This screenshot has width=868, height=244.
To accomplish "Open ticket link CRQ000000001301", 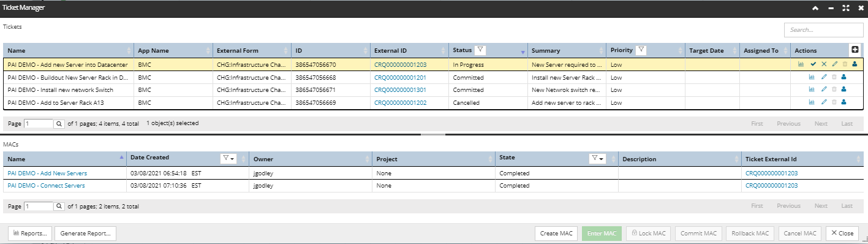I will [x=400, y=90].
